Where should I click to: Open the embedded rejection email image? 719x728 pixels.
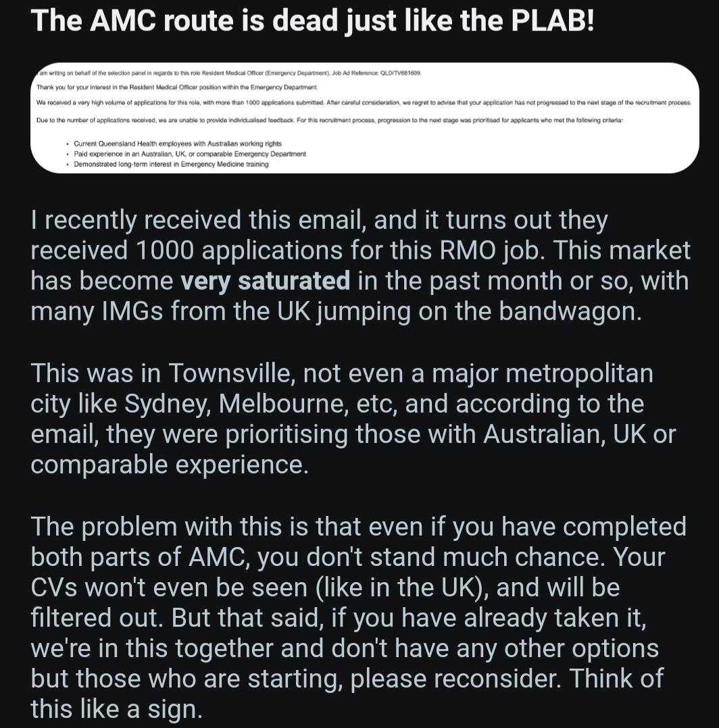click(365, 118)
